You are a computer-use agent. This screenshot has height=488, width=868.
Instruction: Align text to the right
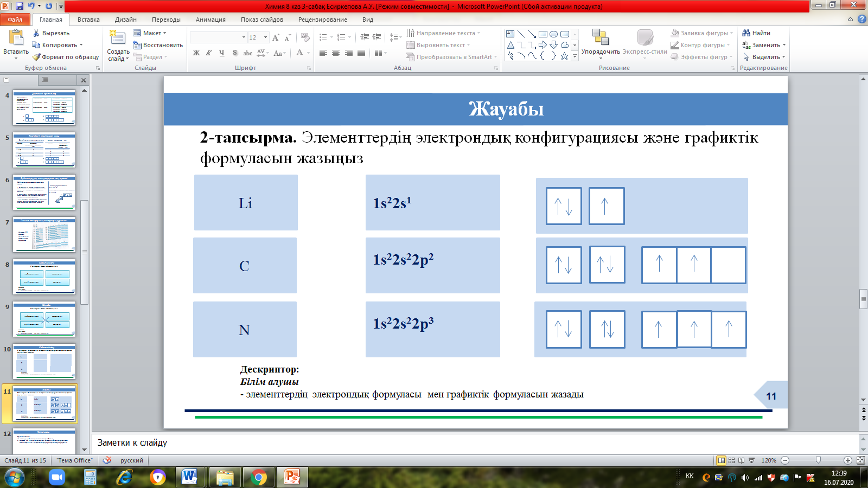(x=348, y=53)
